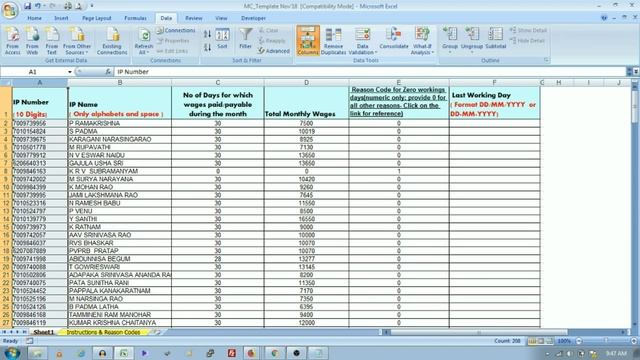Open the Insert ribbon tab

pos(61,18)
